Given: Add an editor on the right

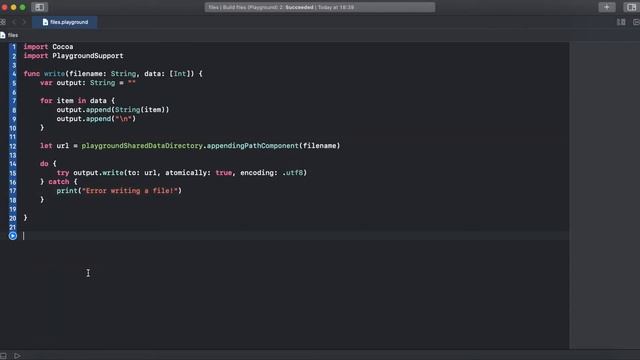Looking at the screenshot, I should [x=636, y=22].
